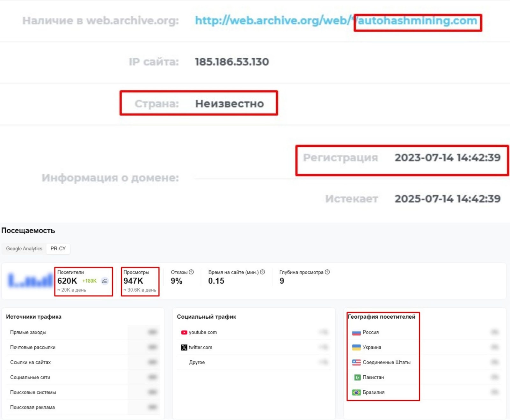The image size is (510, 420).
Task: Click the YouTube logo icon
Action: coord(184,332)
